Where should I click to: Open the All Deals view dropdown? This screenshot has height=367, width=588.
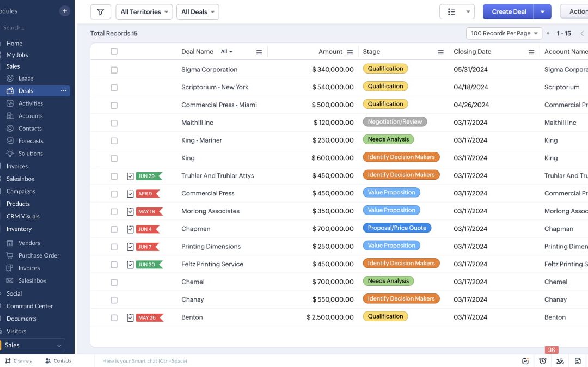point(198,12)
